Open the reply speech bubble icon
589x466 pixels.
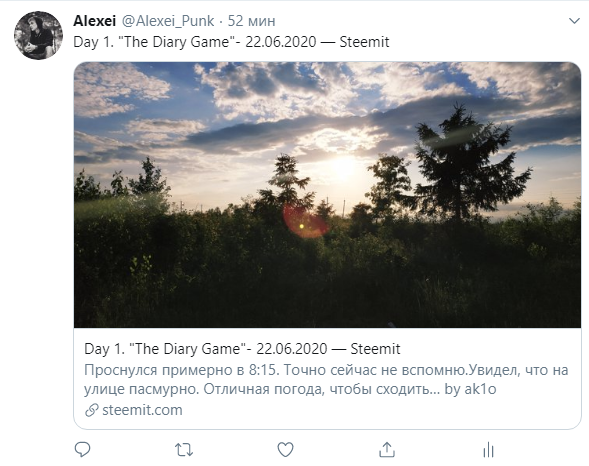82,449
